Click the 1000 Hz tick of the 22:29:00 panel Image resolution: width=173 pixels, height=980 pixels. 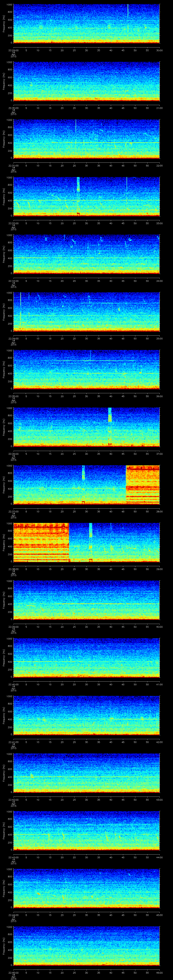point(9,5)
